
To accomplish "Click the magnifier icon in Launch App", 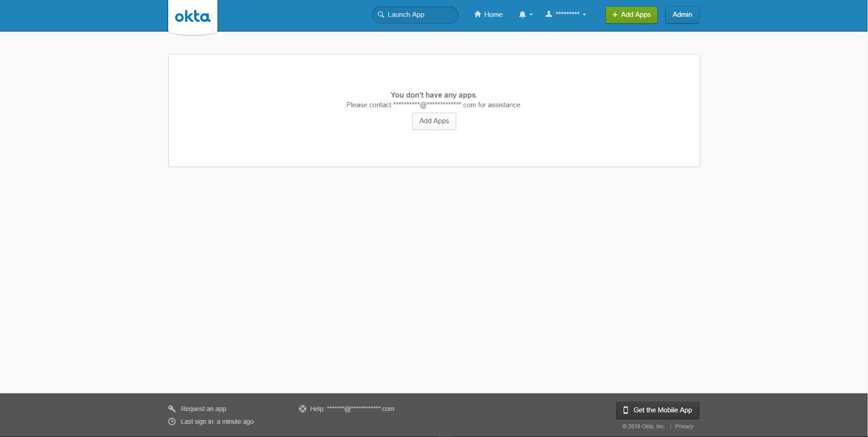I will click(x=381, y=15).
